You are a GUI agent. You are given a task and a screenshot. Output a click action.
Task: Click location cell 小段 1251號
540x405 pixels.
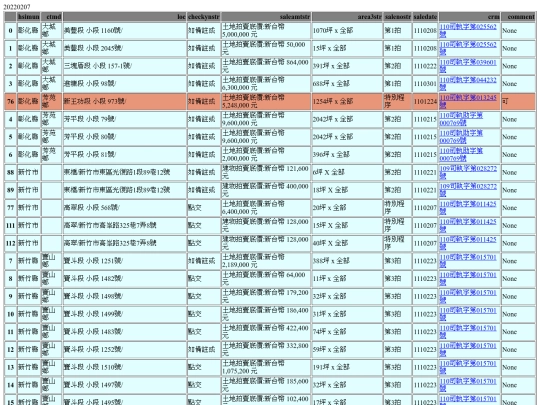coord(124,261)
